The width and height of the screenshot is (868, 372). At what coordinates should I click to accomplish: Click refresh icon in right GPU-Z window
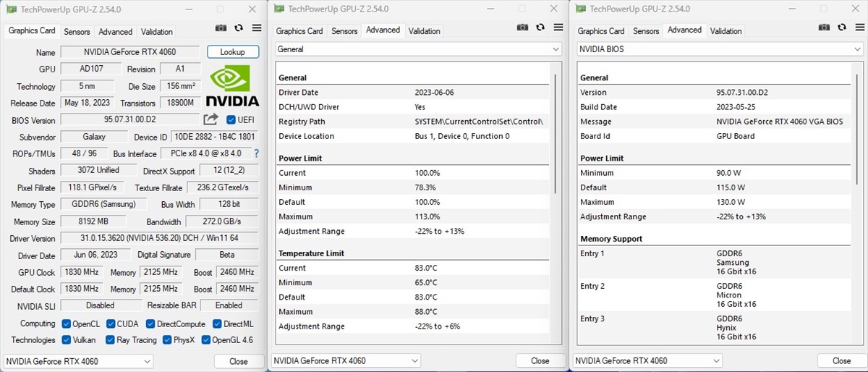pyautogui.click(x=841, y=28)
